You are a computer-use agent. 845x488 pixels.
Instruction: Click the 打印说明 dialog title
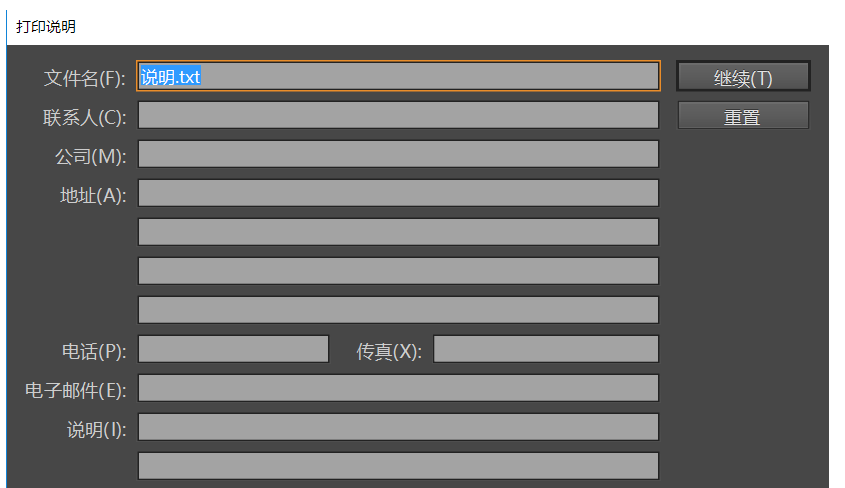(46, 26)
